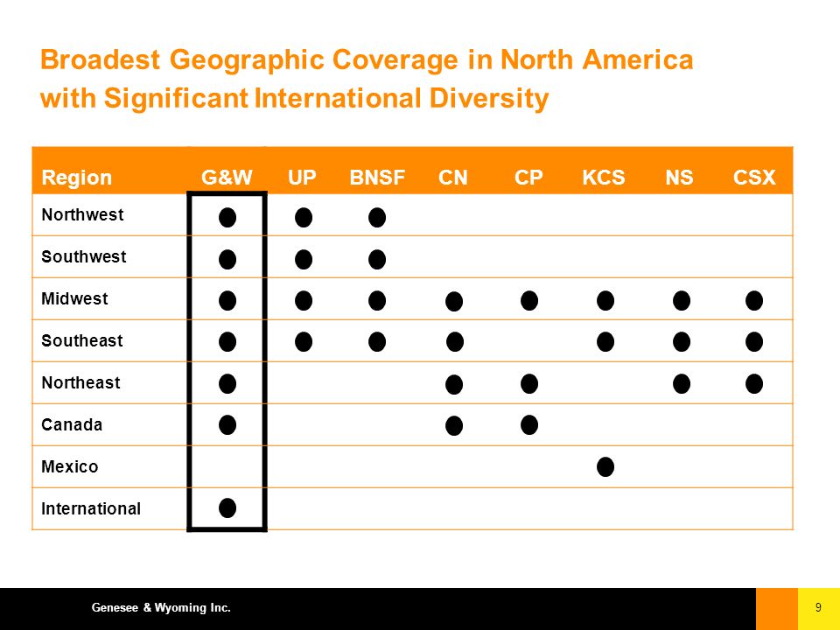Click the title line "Broadest Geographic Coverage in North America"

(x=367, y=59)
